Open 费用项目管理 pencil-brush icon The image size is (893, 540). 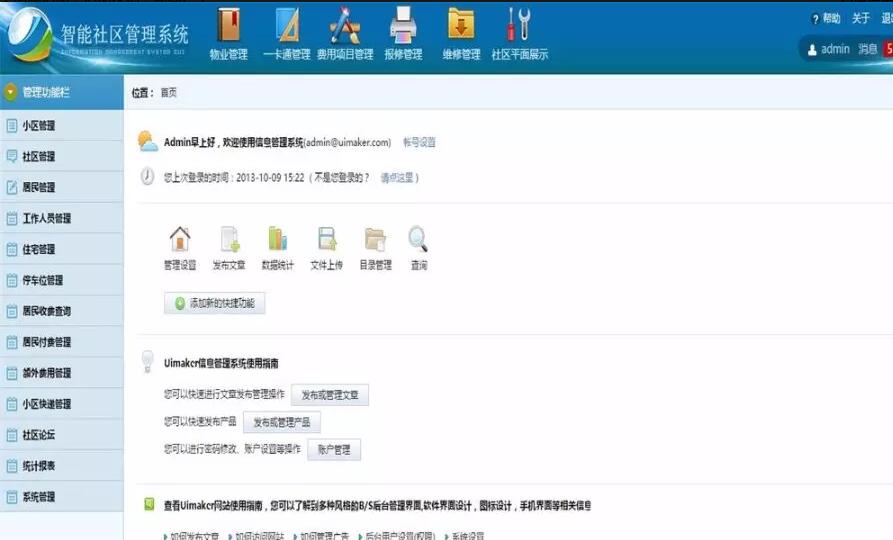[345, 24]
